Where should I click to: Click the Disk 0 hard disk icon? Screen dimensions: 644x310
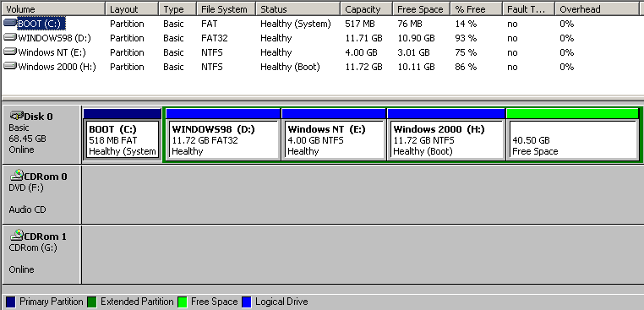tap(16, 116)
